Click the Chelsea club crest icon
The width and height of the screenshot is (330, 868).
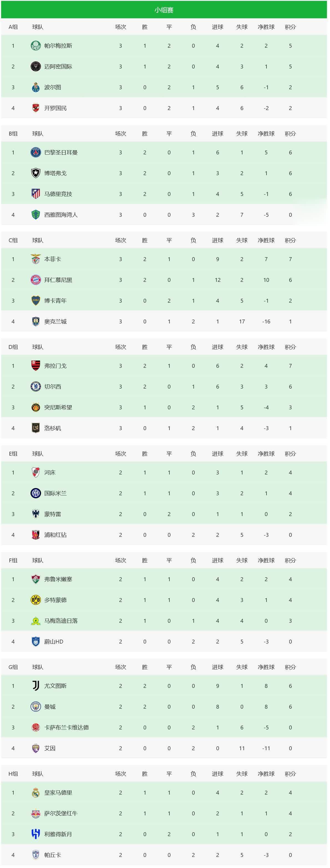coord(36,387)
